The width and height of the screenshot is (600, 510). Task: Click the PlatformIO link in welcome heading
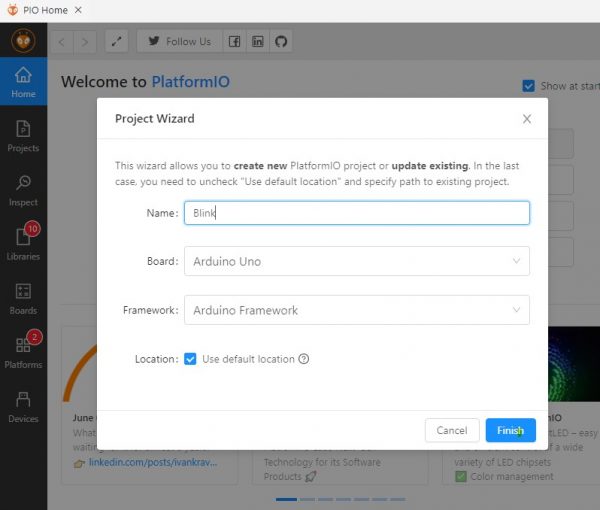191,81
